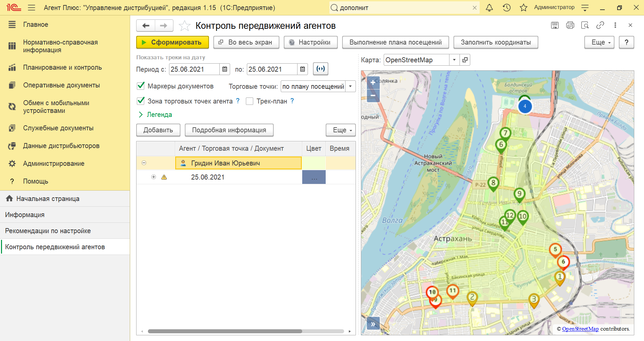Click Подробная информация button
This screenshot has height=341, width=644.
point(229,130)
